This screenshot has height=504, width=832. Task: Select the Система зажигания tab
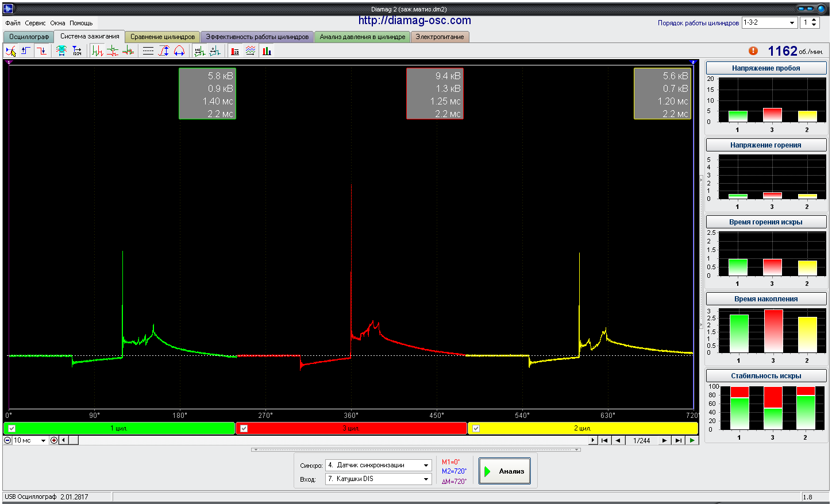(90, 36)
